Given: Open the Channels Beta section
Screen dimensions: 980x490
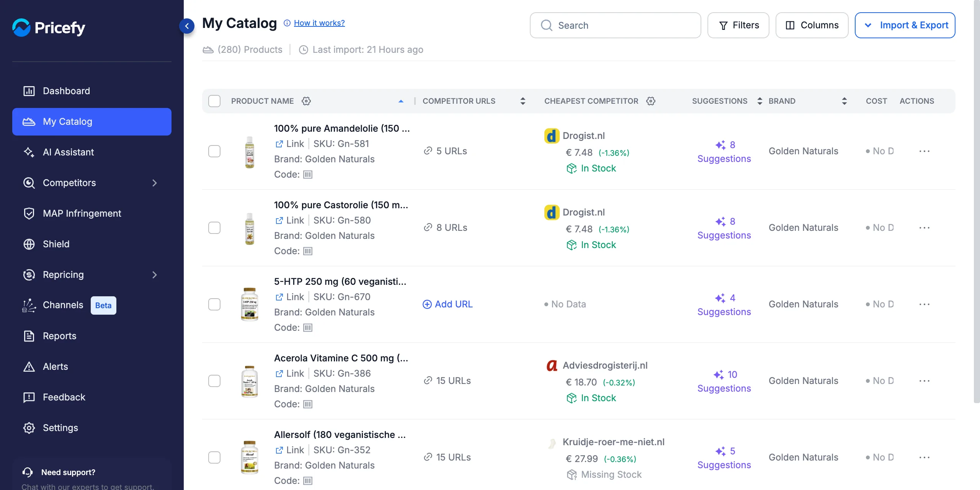Looking at the screenshot, I should click(x=92, y=305).
